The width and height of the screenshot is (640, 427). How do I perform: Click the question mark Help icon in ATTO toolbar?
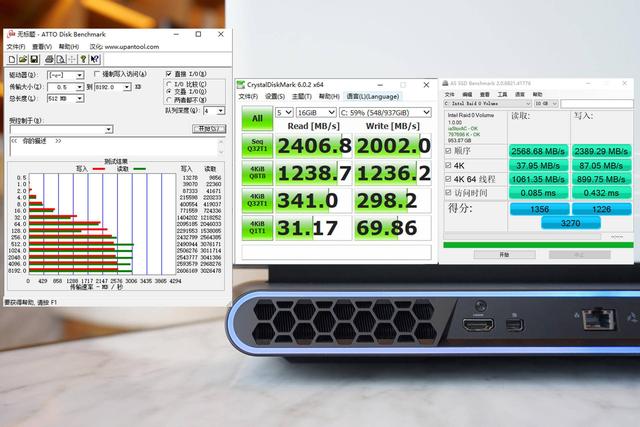83,60
